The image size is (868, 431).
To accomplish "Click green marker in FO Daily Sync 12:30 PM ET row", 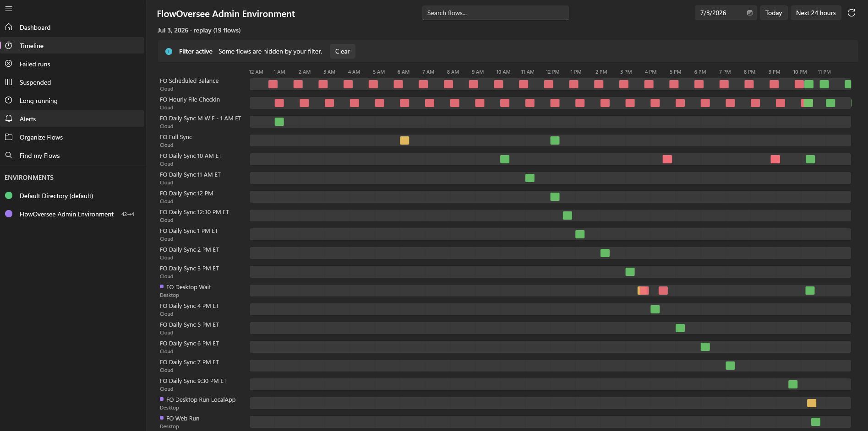I will point(567,215).
